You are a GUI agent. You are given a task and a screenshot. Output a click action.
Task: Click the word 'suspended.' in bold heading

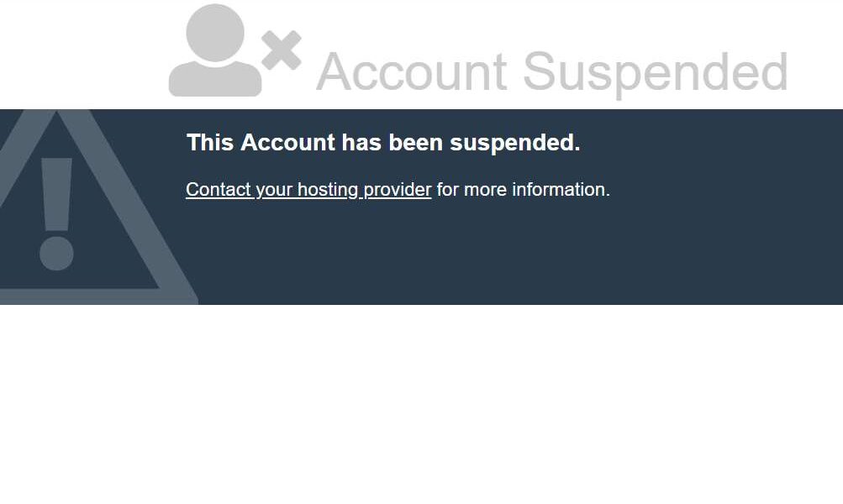click(x=515, y=144)
